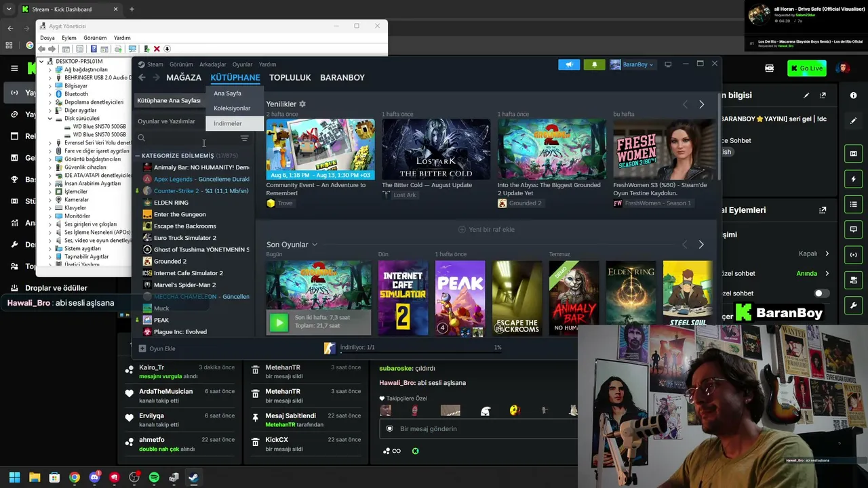Click the lightning bolt icon in Kick sidebar
This screenshot has height=488, width=868.
point(853,179)
